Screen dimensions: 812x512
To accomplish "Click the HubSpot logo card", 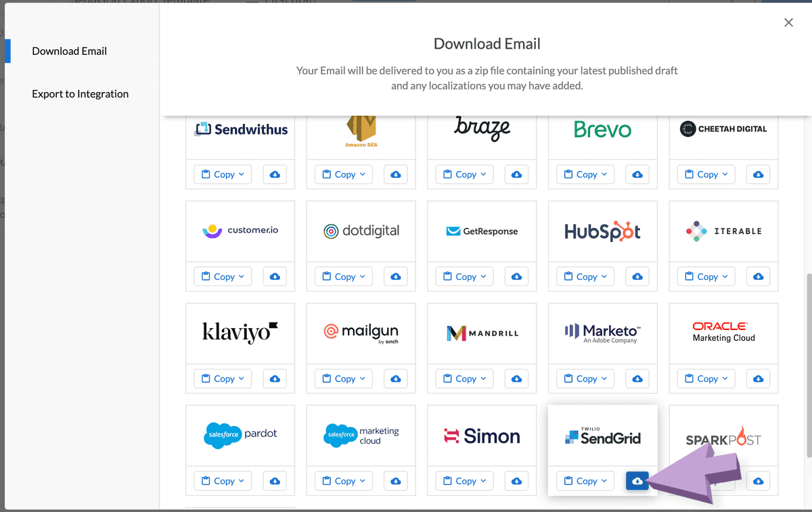I will coord(602,231).
